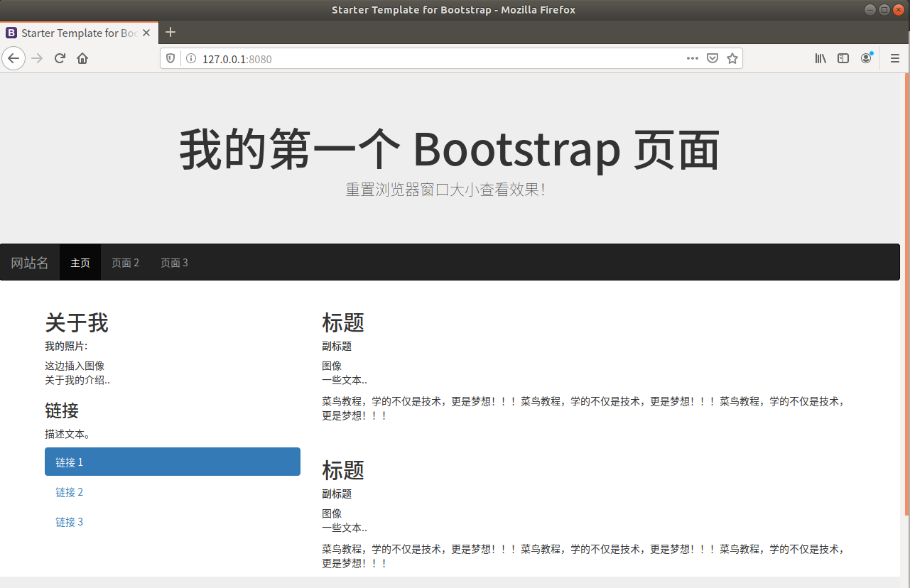Image resolution: width=910 pixels, height=588 pixels.
Task: Click the 链接 2 link
Action: click(x=70, y=492)
